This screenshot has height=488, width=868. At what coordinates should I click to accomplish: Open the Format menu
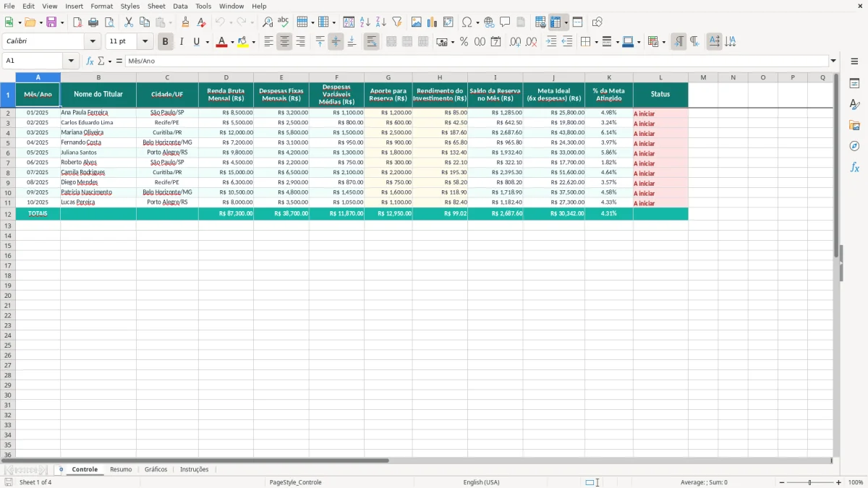click(x=101, y=6)
